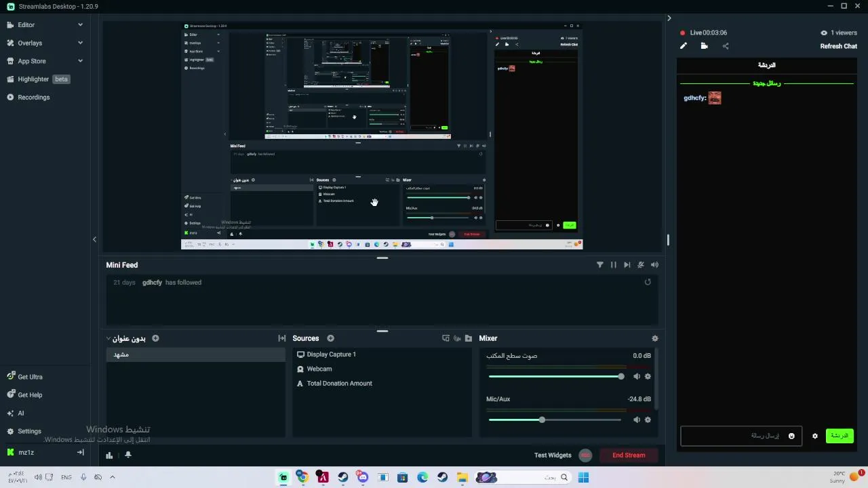868x488 pixels.
Task: Collapse the chat panel with top arrow
Action: [x=669, y=18]
